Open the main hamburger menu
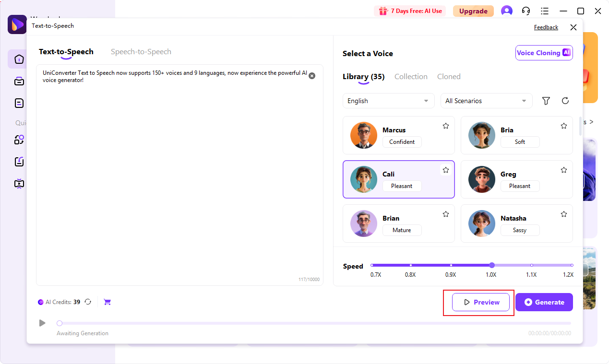 tap(545, 11)
